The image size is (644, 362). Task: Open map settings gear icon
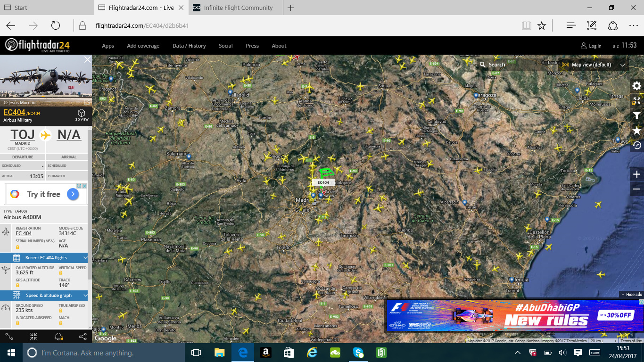pos(636,86)
